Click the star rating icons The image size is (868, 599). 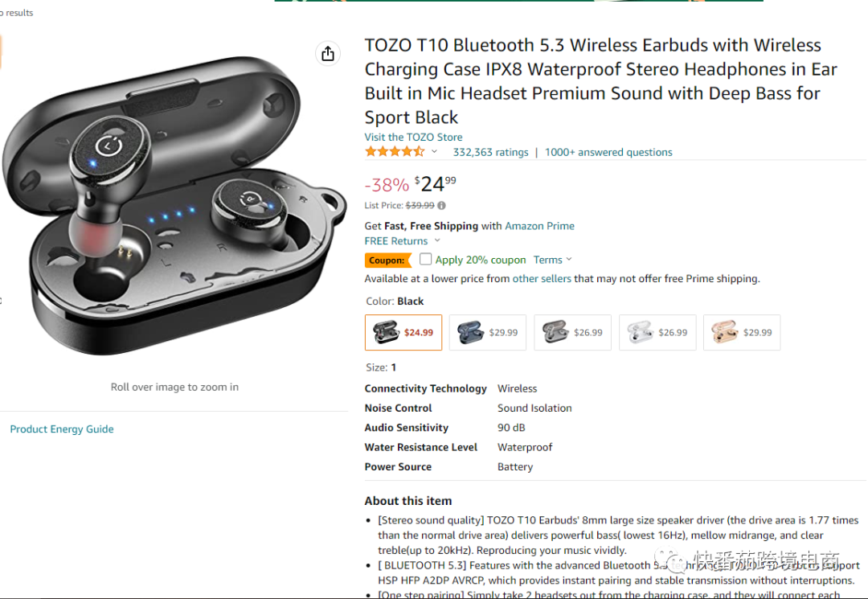point(394,152)
